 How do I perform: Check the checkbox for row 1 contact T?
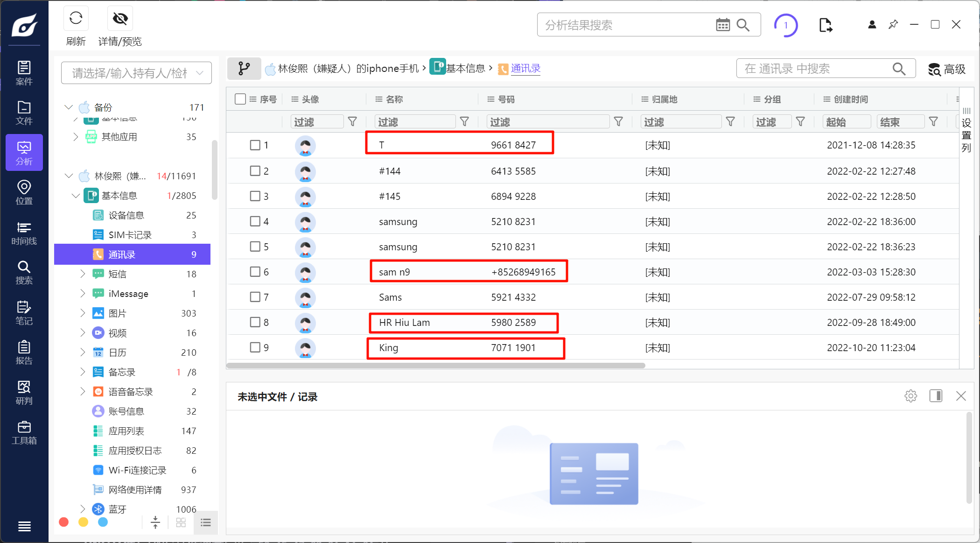tap(255, 145)
